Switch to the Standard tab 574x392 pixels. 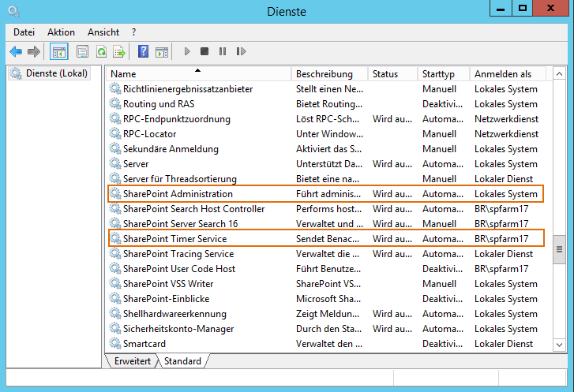pyautogui.click(x=182, y=361)
